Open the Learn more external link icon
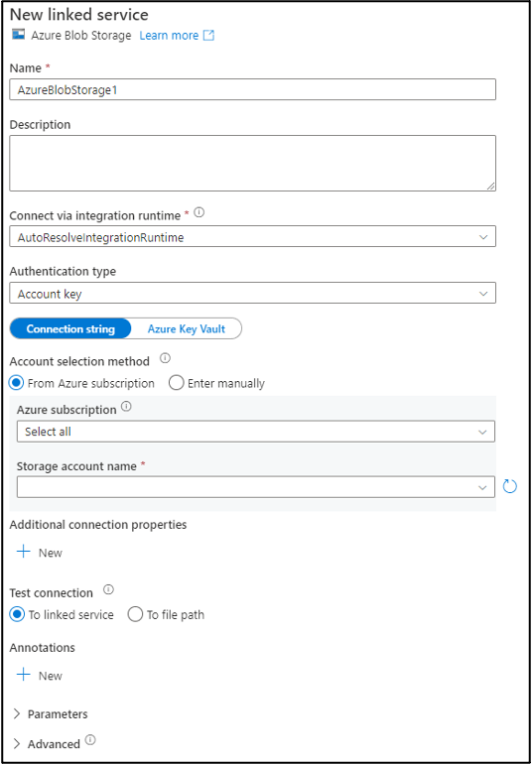The height and width of the screenshot is (764, 532). click(x=208, y=36)
